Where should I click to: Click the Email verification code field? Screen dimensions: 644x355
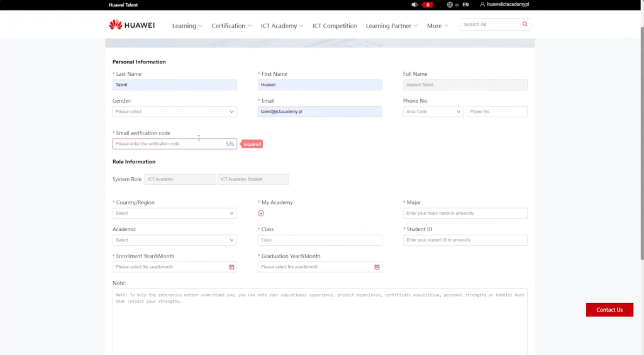pyautogui.click(x=167, y=144)
